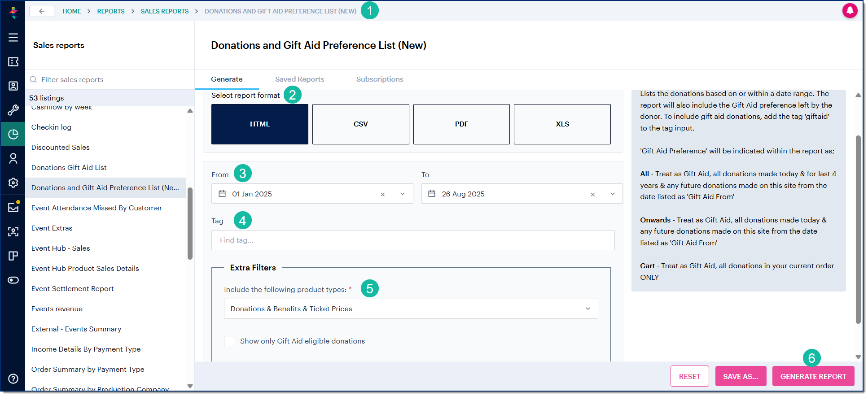Switch to the Generate tab
This screenshot has width=868, height=396.
pos(227,79)
